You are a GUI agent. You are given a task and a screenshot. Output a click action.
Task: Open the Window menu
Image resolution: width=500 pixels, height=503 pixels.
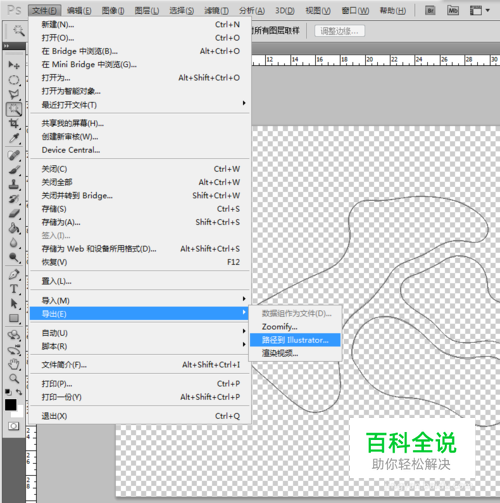355,11
